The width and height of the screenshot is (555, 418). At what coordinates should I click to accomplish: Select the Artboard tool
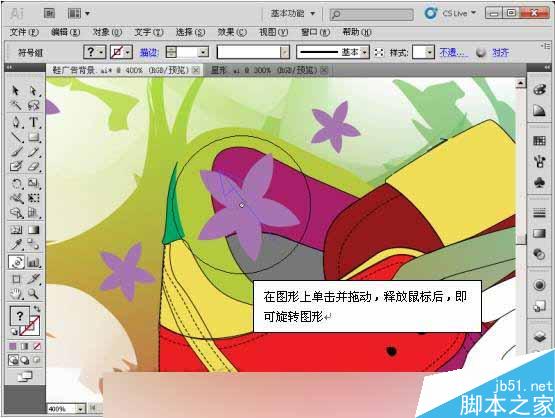[x=16, y=279]
